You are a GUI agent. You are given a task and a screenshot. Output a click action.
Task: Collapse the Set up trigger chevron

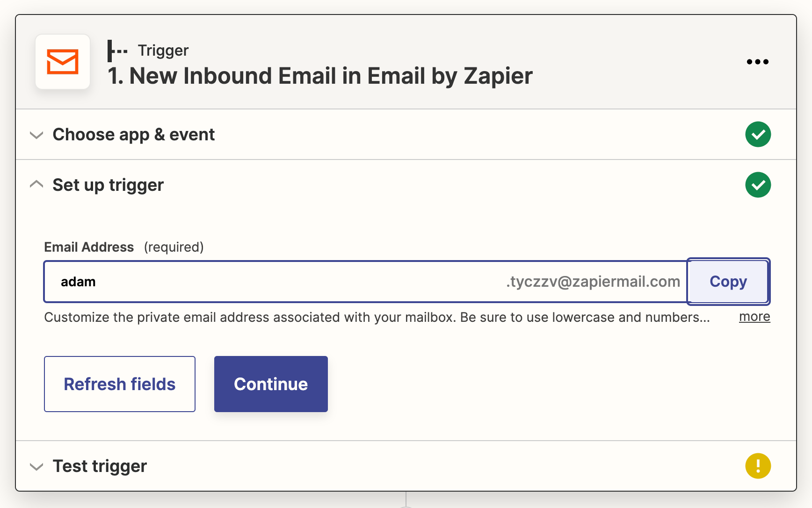point(36,184)
